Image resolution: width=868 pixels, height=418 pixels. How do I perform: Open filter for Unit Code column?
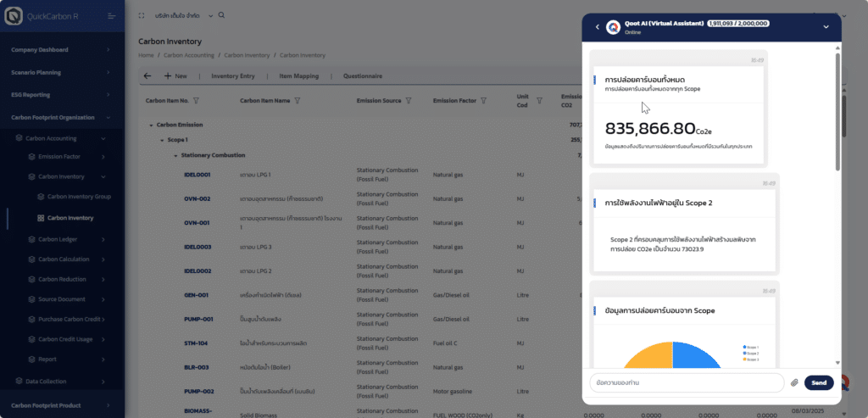click(x=539, y=101)
